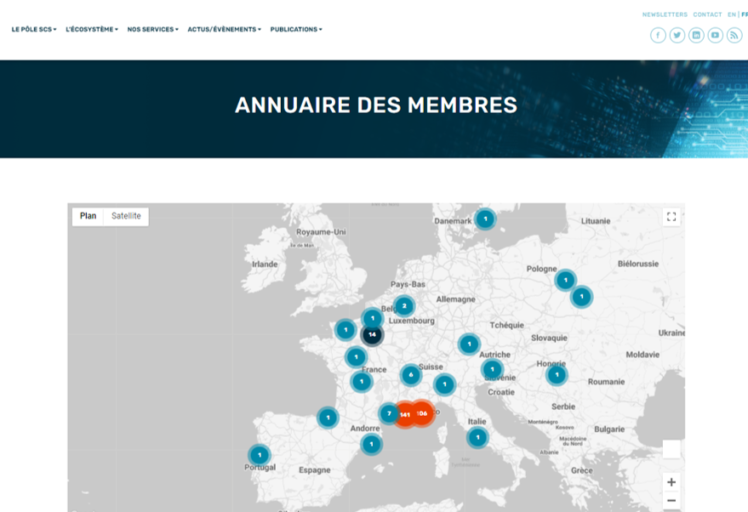The image size is (748, 512).
Task: Click the dark 14 cluster marker
Action: (372, 334)
